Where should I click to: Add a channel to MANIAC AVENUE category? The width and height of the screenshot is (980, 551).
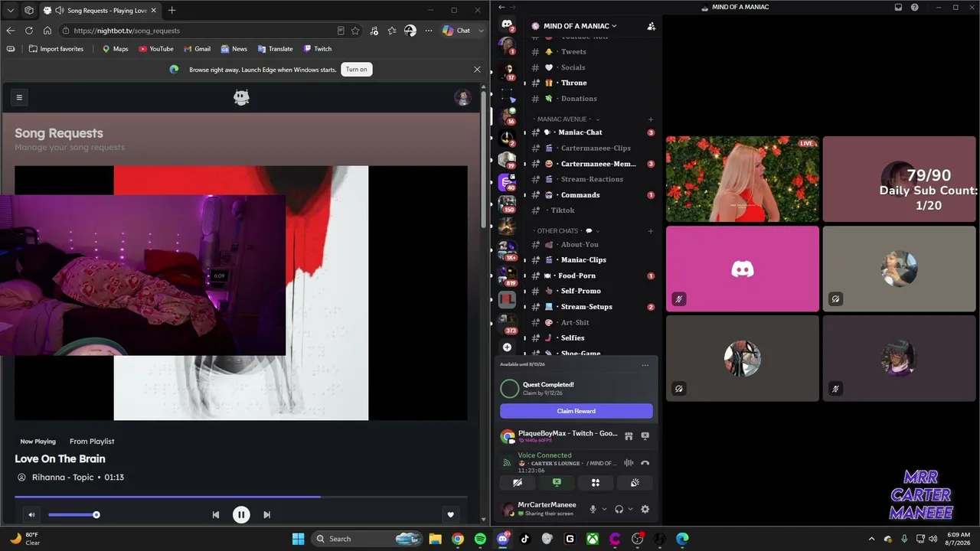pyautogui.click(x=651, y=119)
